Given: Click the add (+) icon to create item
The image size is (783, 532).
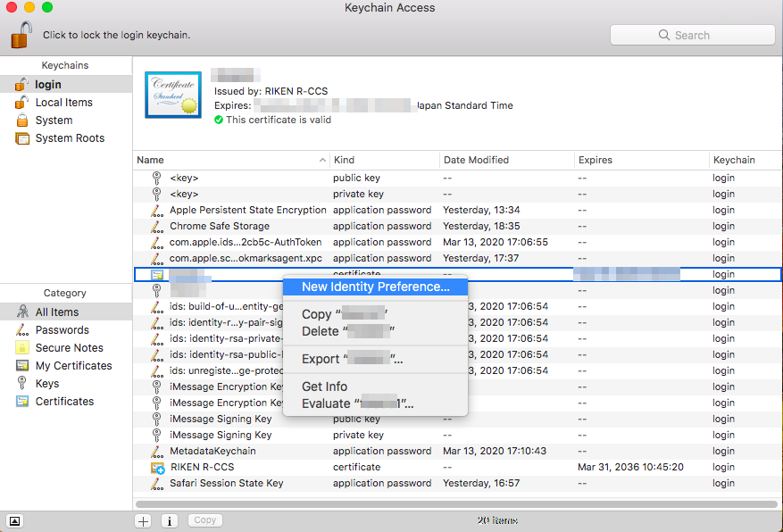Looking at the screenshot, I should click(143, 520).
